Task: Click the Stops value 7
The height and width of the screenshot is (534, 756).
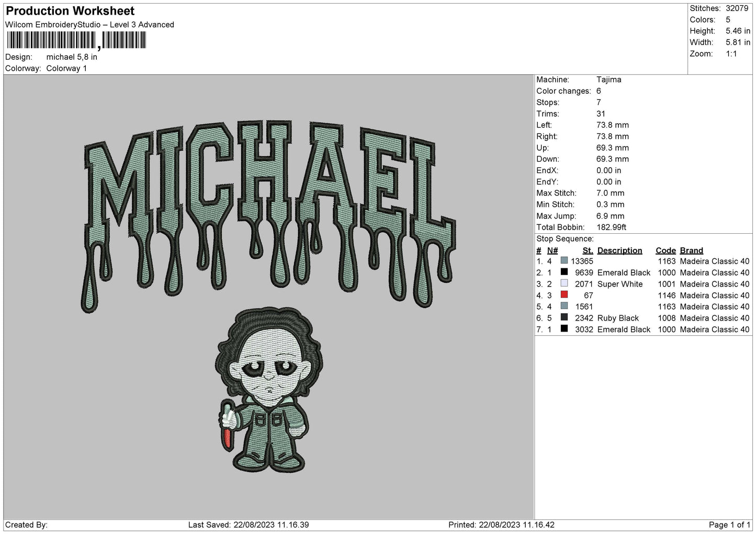Action: tap(599, 103)
